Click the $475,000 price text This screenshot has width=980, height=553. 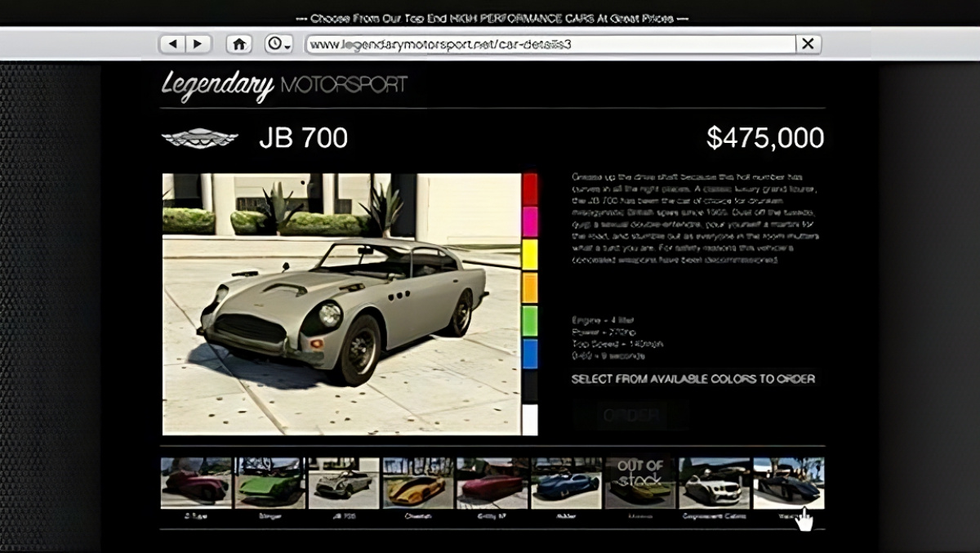[765, 138]
